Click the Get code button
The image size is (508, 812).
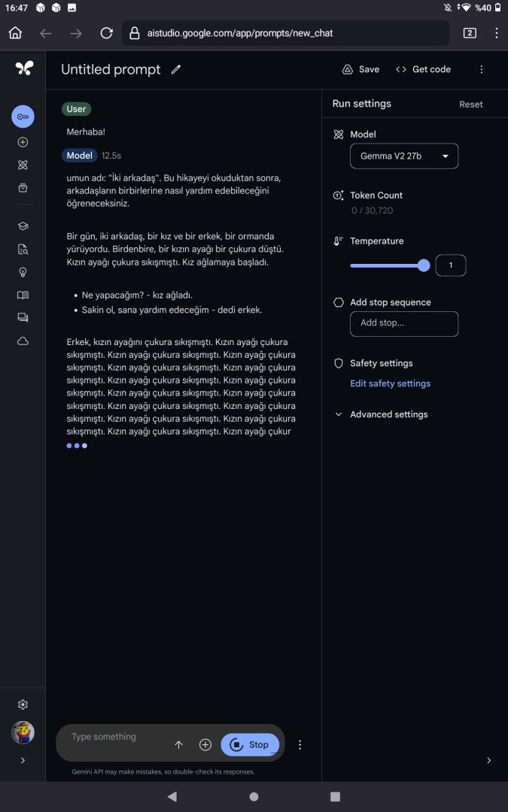[x=423, y=69]
